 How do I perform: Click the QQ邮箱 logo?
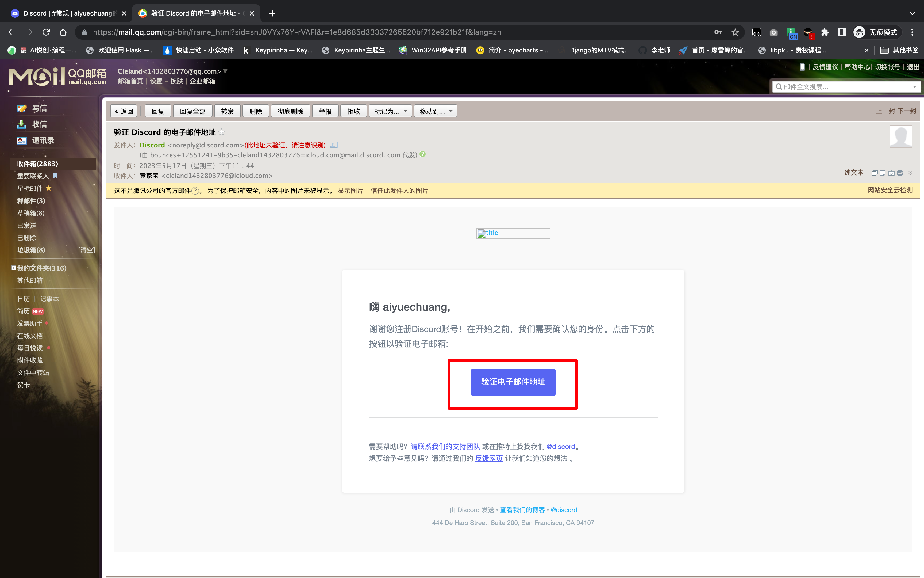(58, 77)
